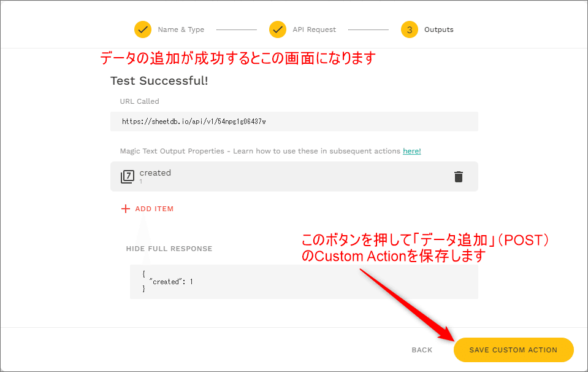Click the URL Called field with sheetdb.io address
The width and height of the screenshot is (588, 372).
[x=294, y=122]
